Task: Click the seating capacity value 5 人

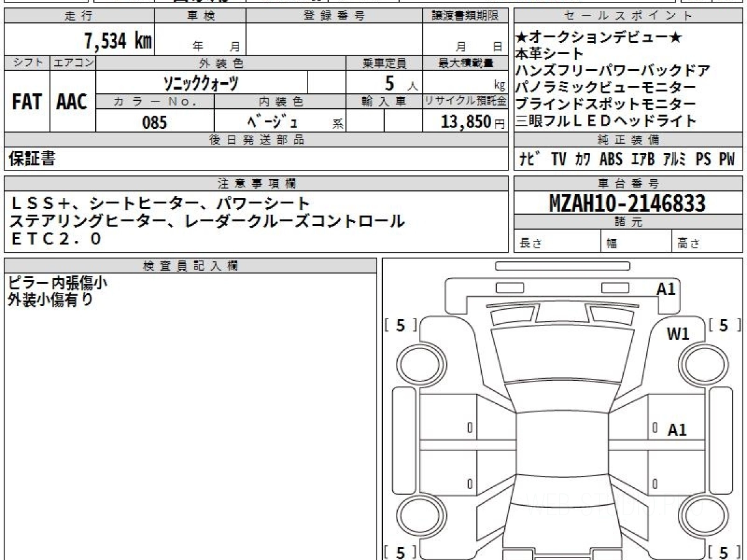Action: click(x=400, y=83)
